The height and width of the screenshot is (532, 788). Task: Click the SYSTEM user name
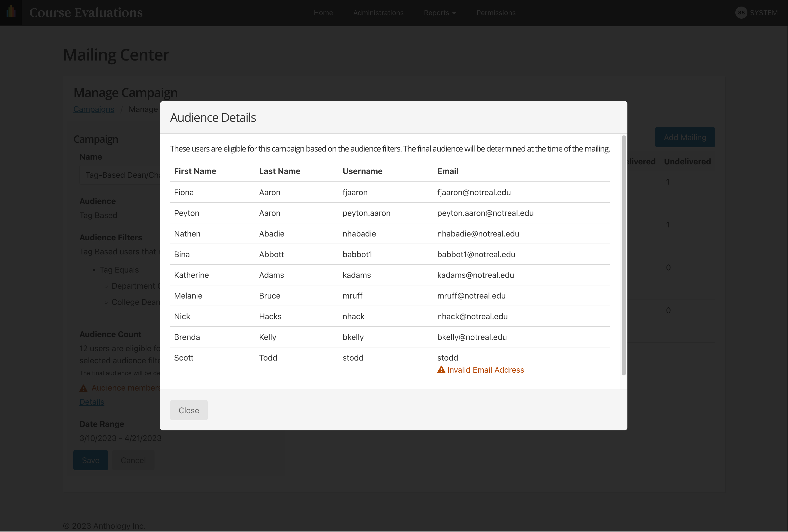coord(764,13)
